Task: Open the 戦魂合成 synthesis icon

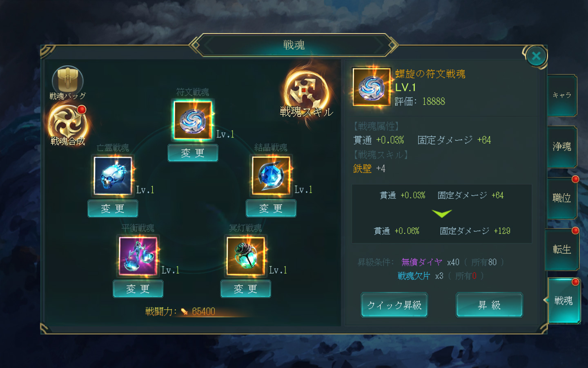Action: coord(68,125)
